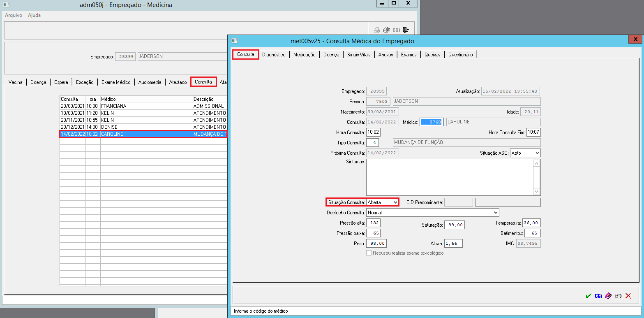
Task: Open the Situação ASO dropdown
Action: click(525, 153)
